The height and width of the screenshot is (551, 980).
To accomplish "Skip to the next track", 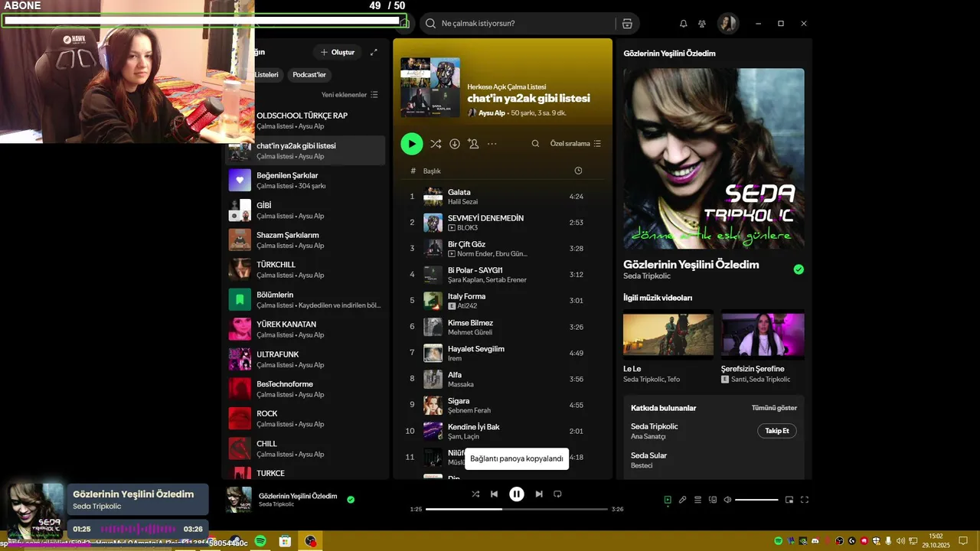I will click(539, 494).
